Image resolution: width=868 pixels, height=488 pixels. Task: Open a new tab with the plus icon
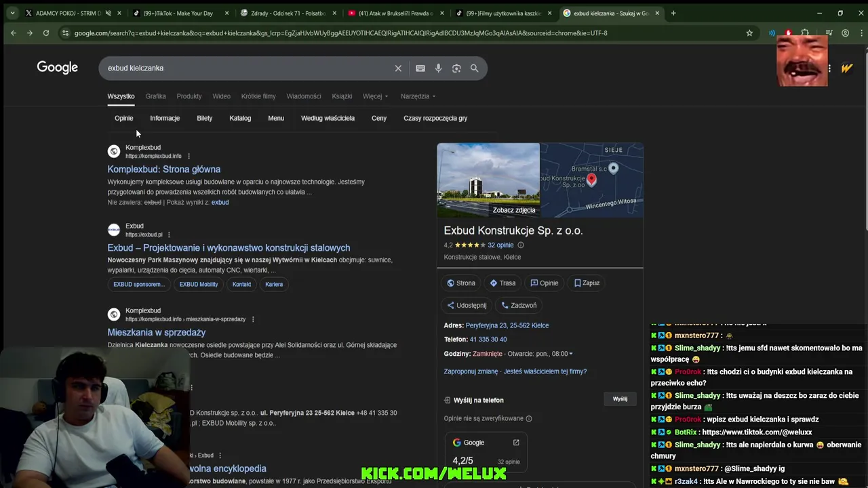(673, 13)
